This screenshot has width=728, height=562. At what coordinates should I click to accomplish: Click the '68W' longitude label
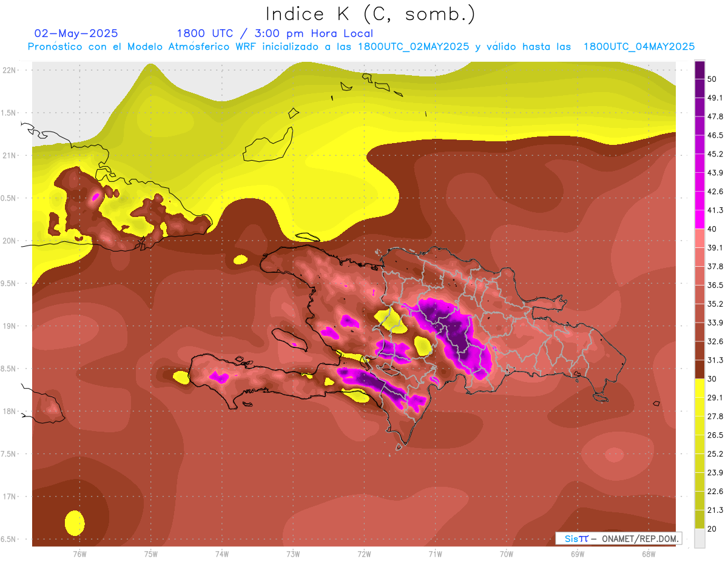tap(649, 554)
